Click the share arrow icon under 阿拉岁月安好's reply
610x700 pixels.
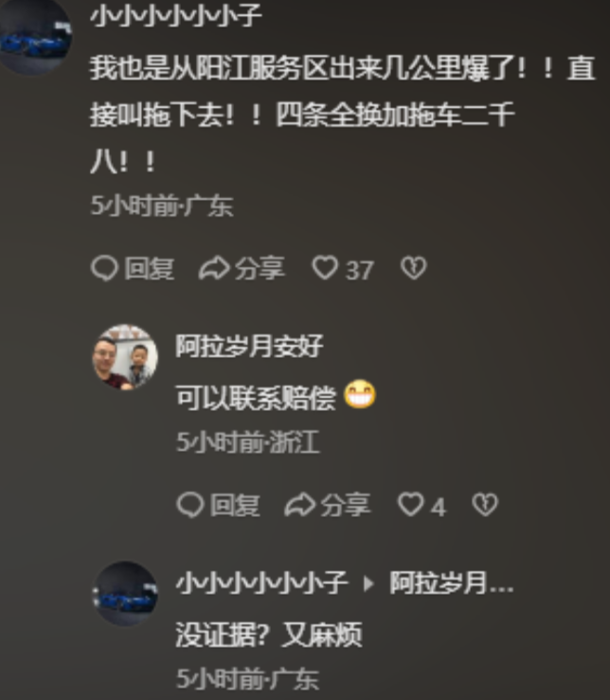[300, 505]
